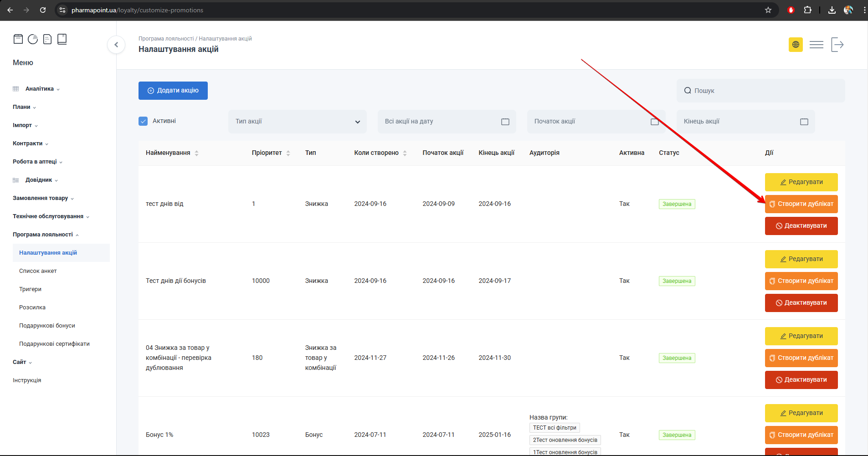Open the document icon in sidebar header
The width and height of the screenshot is (868, 456).
(x=47, y=39)
